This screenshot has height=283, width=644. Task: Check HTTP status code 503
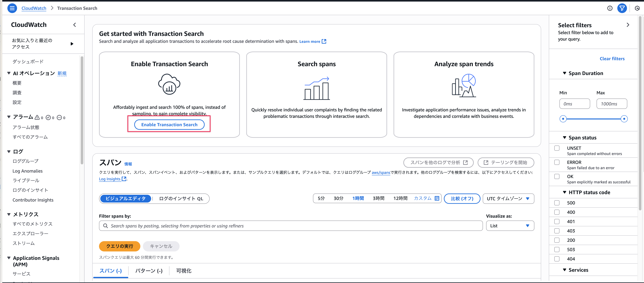click(x=557, y=250)
